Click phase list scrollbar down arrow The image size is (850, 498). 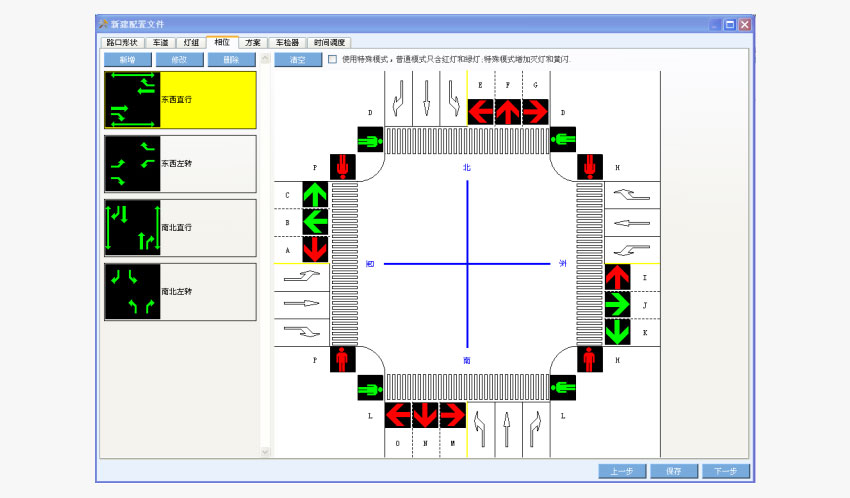[265, 452]
